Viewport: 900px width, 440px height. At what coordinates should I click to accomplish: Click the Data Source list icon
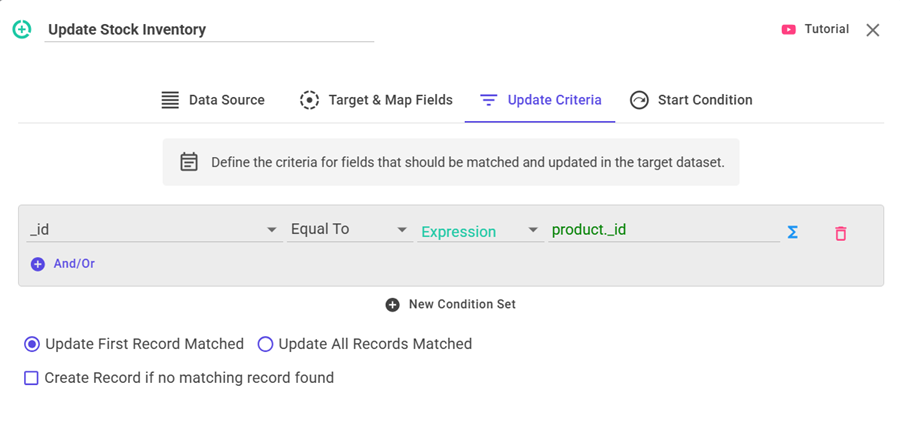point(170,100)
